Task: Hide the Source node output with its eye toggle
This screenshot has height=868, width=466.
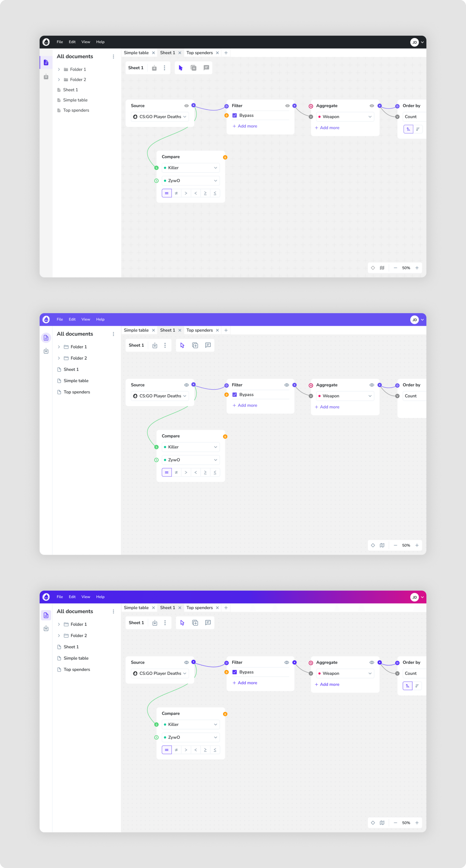Action: 187,105
